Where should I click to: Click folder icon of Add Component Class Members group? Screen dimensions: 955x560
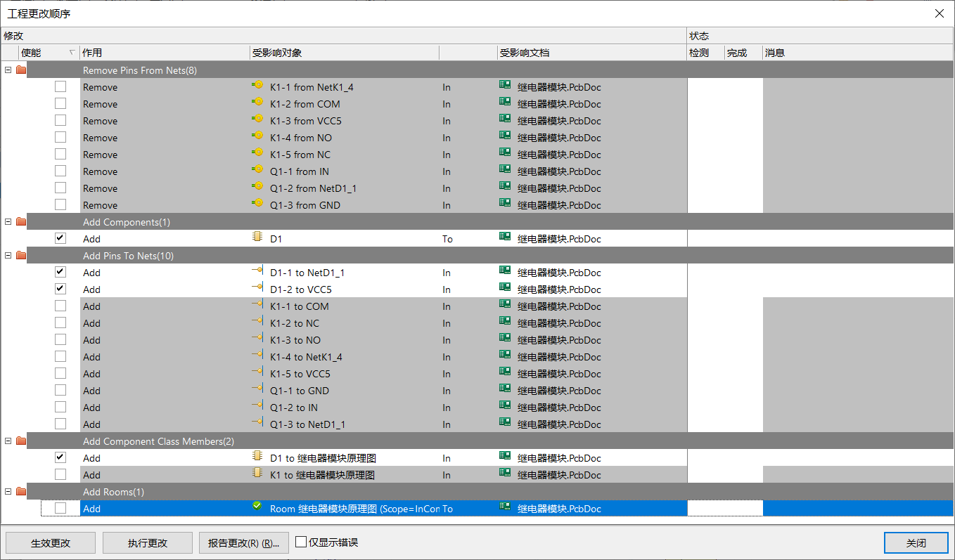20,441
